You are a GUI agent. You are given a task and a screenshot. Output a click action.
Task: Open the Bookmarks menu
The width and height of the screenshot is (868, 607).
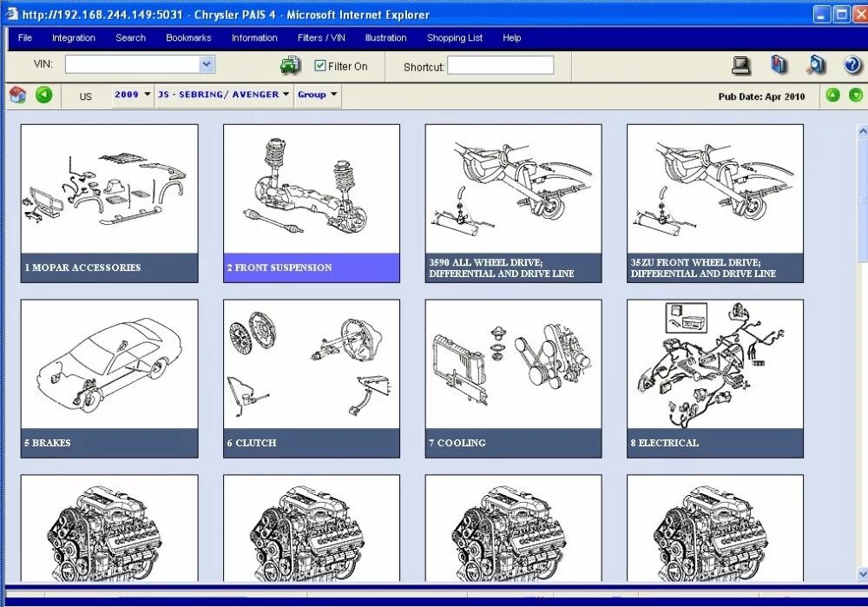pos(188,37)
